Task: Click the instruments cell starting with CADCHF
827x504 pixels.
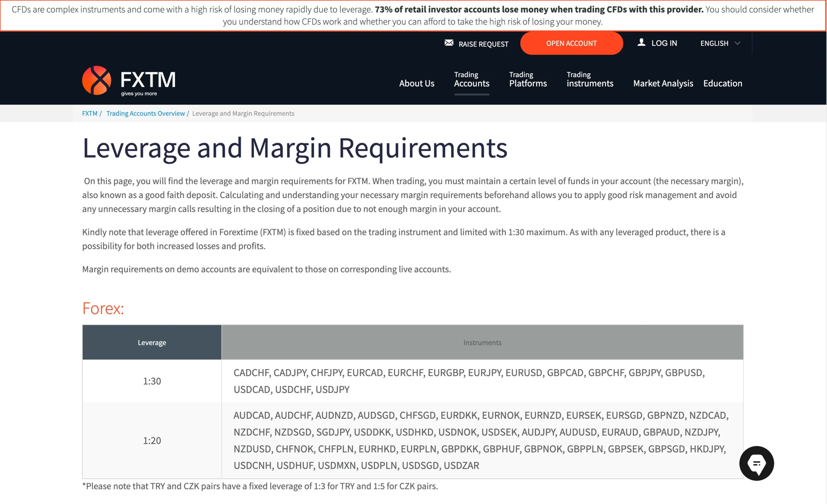Action: coord(482,381)
